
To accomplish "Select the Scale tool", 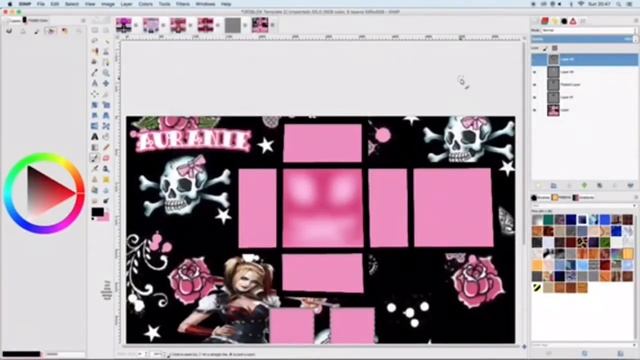I will point(106,105).
